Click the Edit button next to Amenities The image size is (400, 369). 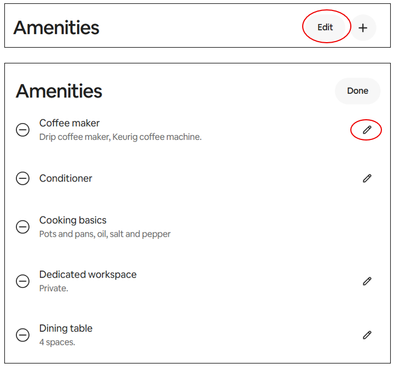click(x=325, y=27)
